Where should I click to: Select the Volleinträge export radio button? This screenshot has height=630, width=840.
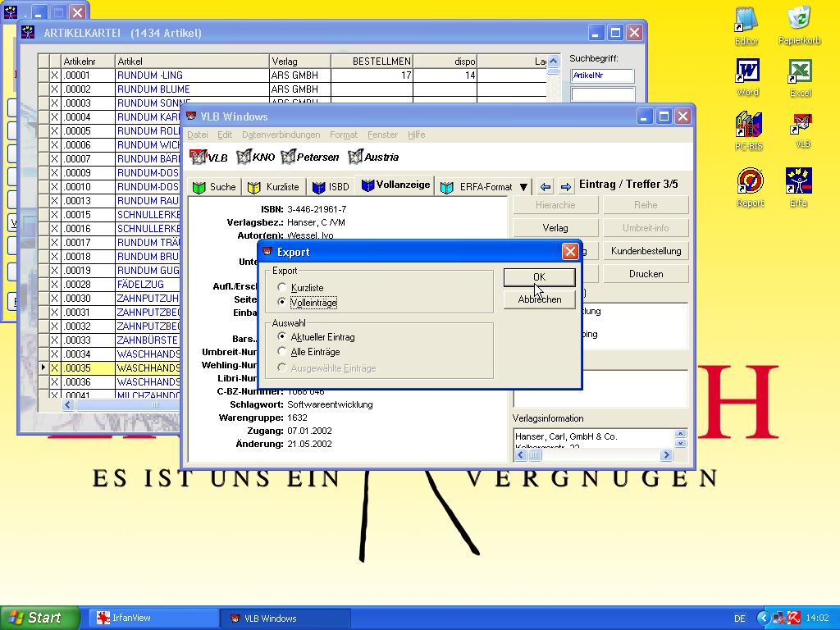click(x=282, y=302)
